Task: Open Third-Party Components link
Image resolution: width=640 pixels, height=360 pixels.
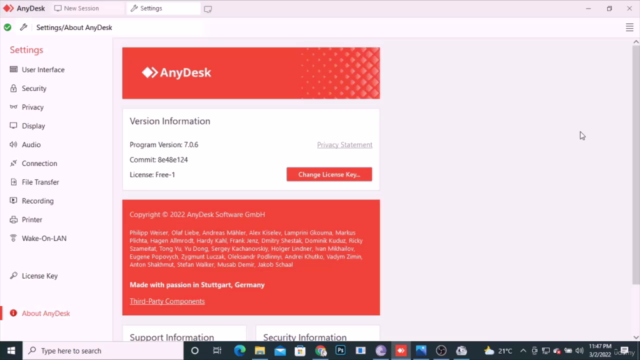Action: (x=167, y=301)
